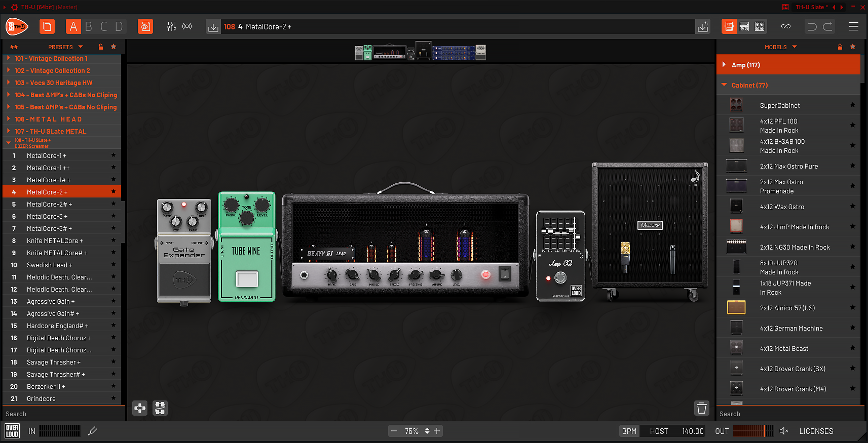Click the HOST tempo sync button
868x443 pixels.
659,431
